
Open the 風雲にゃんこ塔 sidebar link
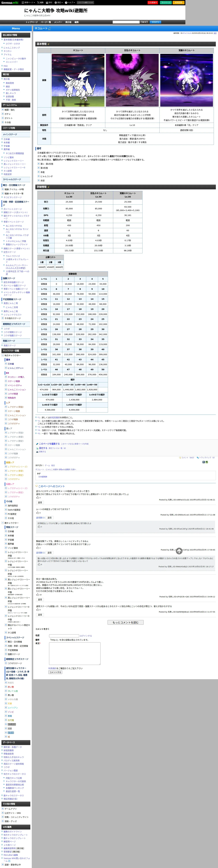(x=11, y=303)
